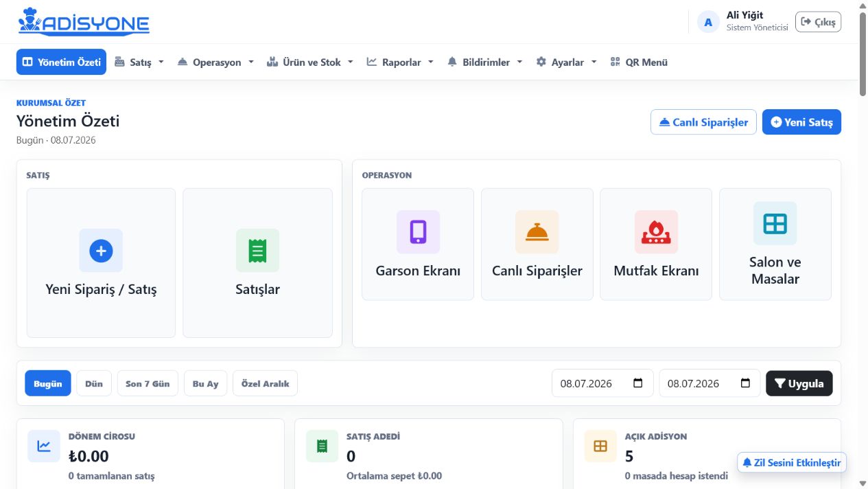The image size is (868, 489).
Task: Click the plus icon for Yeni Sipariş
Action: (101, 251)
